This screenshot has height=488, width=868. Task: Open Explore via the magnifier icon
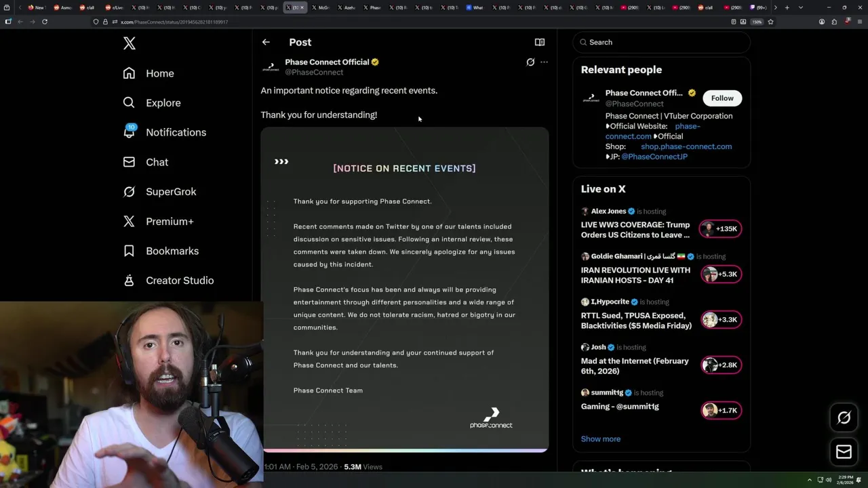coord(129,103)
